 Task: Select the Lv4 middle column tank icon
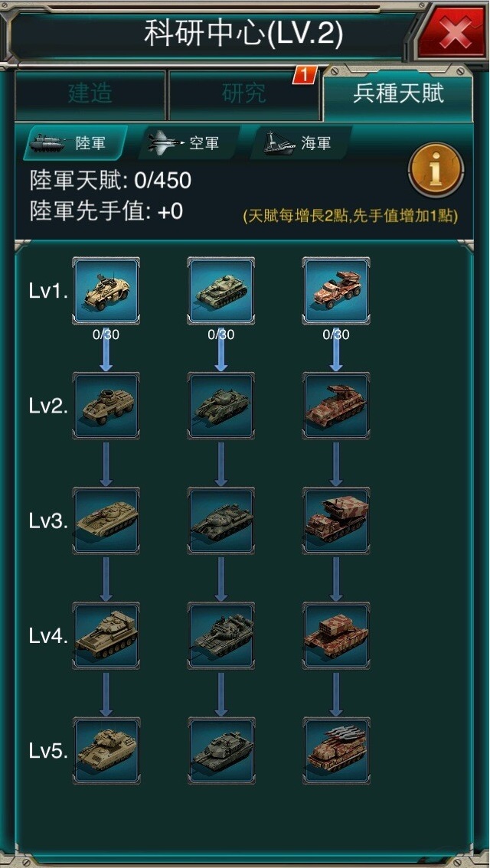click(x=221, y=636)
